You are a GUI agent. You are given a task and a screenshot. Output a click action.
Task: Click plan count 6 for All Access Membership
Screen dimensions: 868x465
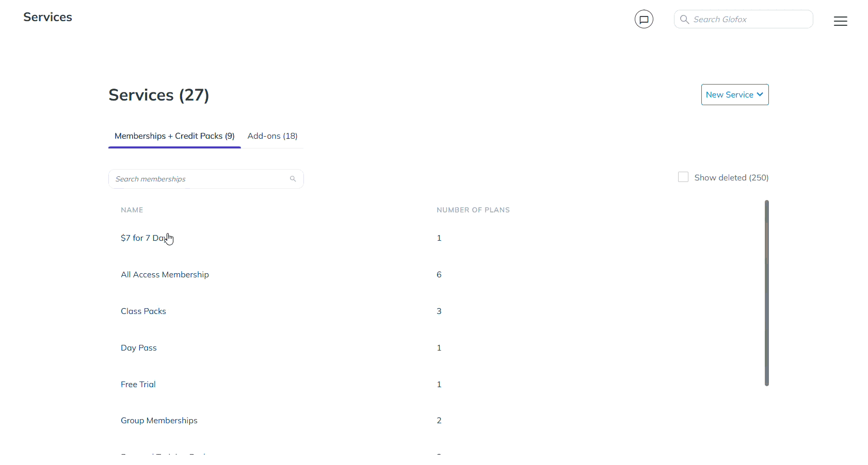[x=439, y=275]
